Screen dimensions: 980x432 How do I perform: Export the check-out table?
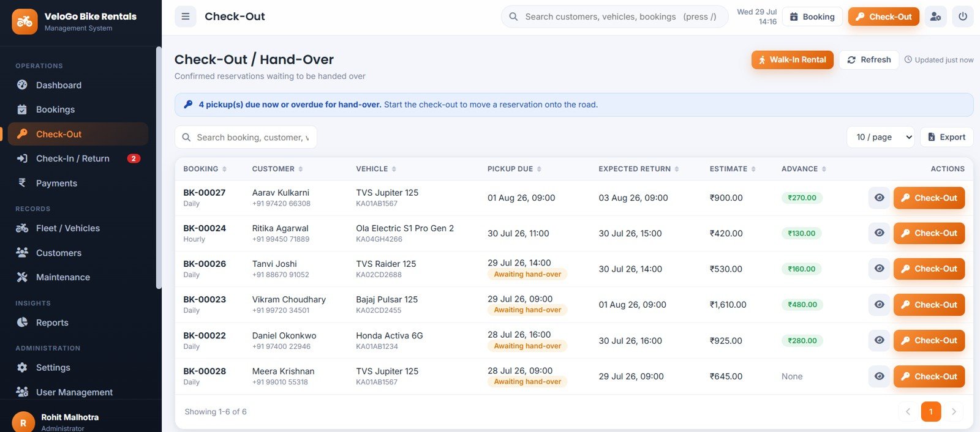[946, 137]
